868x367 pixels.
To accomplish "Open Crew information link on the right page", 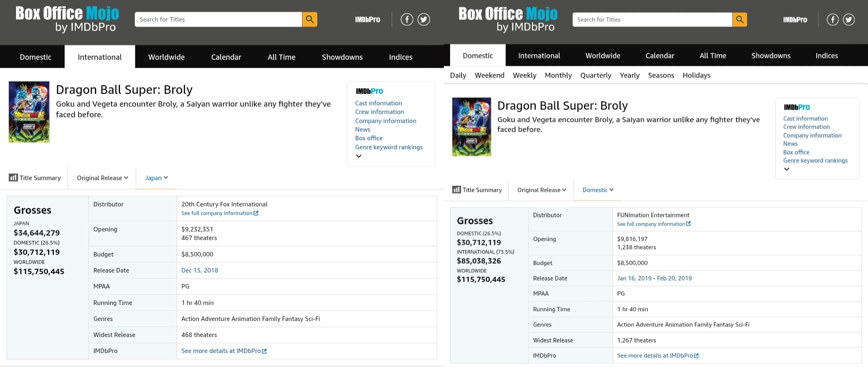I will 806,127.
